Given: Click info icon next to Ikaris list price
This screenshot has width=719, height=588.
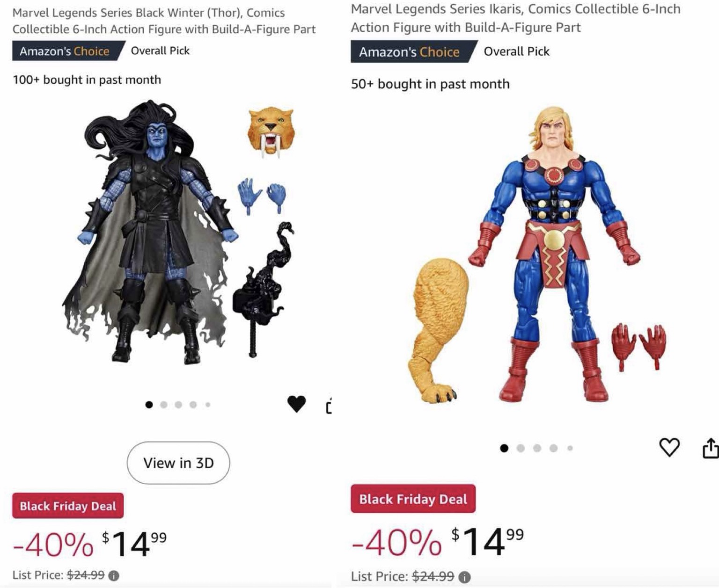Looking at the screenshot, I should (x=464, y=577).
